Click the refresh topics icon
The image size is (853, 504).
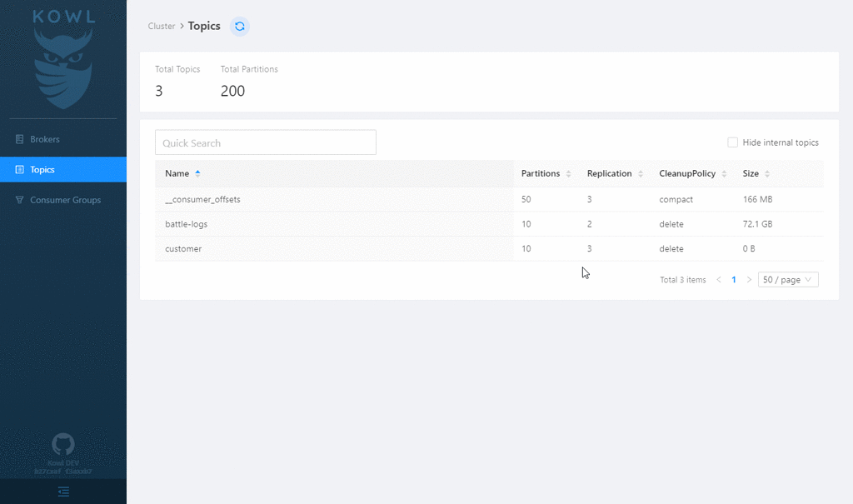tap(239, 26)
